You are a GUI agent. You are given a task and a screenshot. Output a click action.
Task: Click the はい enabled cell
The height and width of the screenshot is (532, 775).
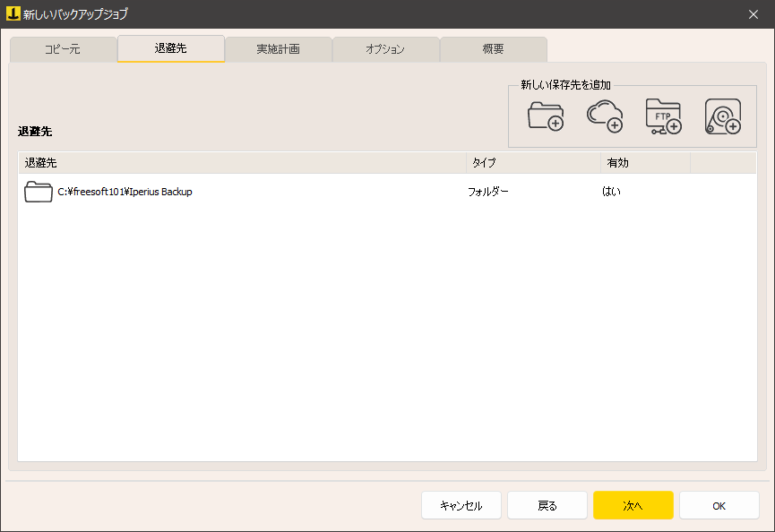(x=611, y=192)
